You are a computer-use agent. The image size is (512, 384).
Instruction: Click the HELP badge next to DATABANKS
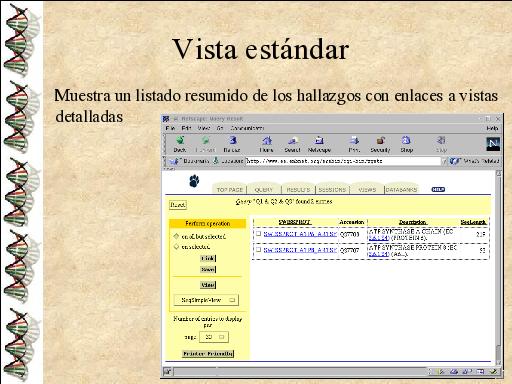point(438,189)
